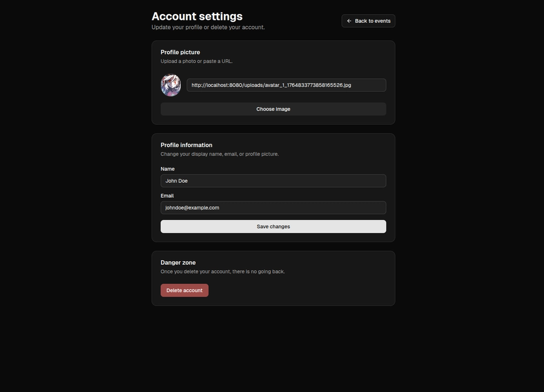Click the Profile picture section title

pyautogui.click(x=180, y=52)
